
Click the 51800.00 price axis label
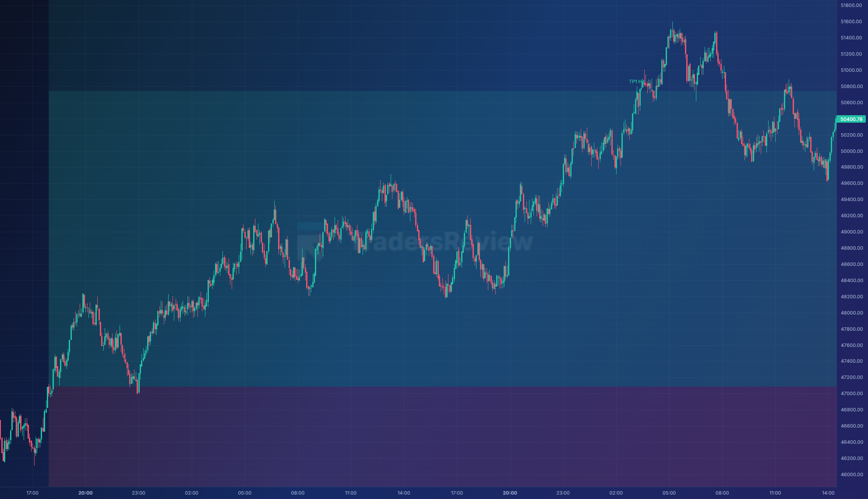coord(851,5)
